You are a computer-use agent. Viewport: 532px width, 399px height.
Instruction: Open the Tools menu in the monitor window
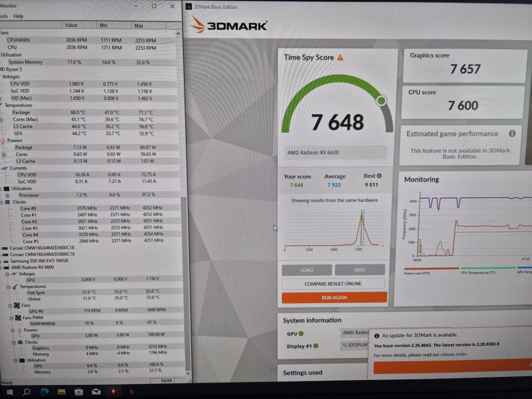4,16
